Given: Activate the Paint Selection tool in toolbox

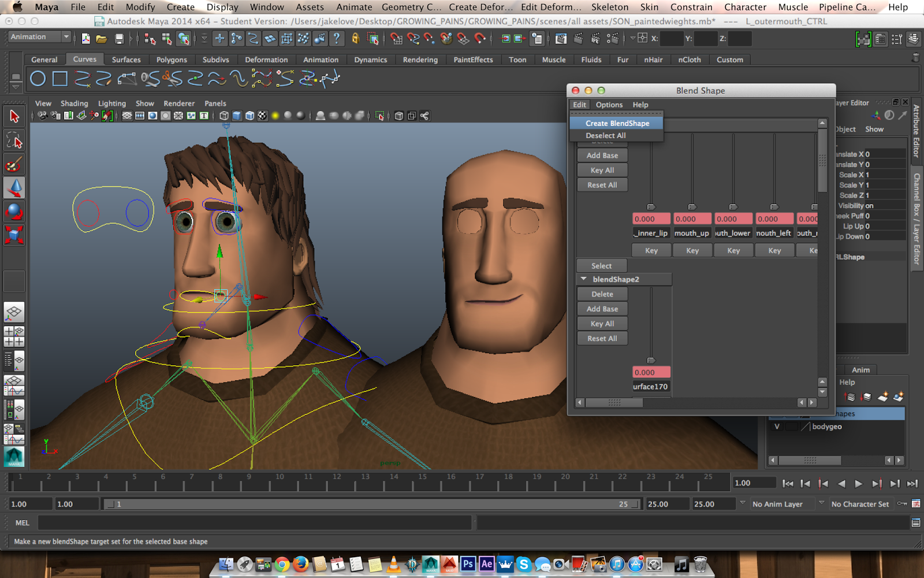Looking at the screenshot, I should click(14, 164).
